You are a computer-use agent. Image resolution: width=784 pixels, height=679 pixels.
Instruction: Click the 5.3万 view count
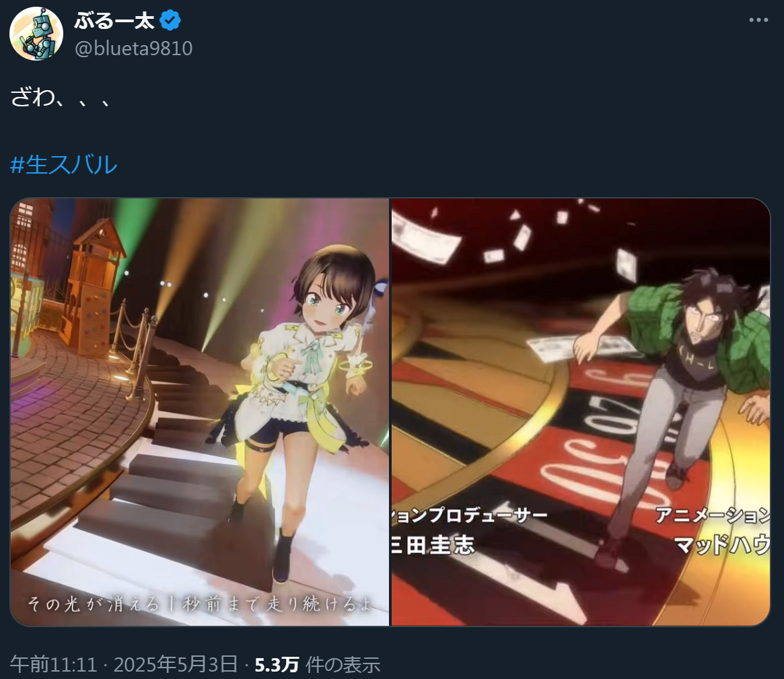click(277, 664)
